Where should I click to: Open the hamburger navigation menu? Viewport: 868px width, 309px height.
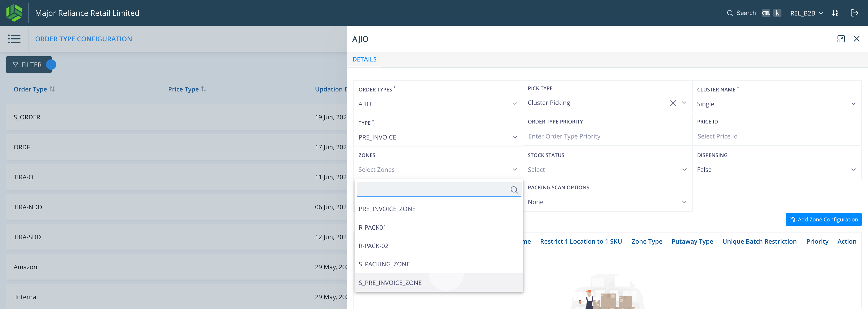14,39
